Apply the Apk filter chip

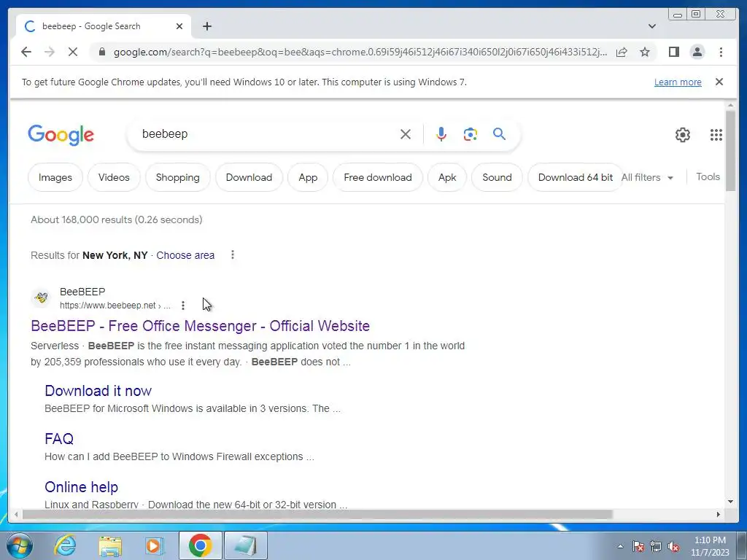447,177
